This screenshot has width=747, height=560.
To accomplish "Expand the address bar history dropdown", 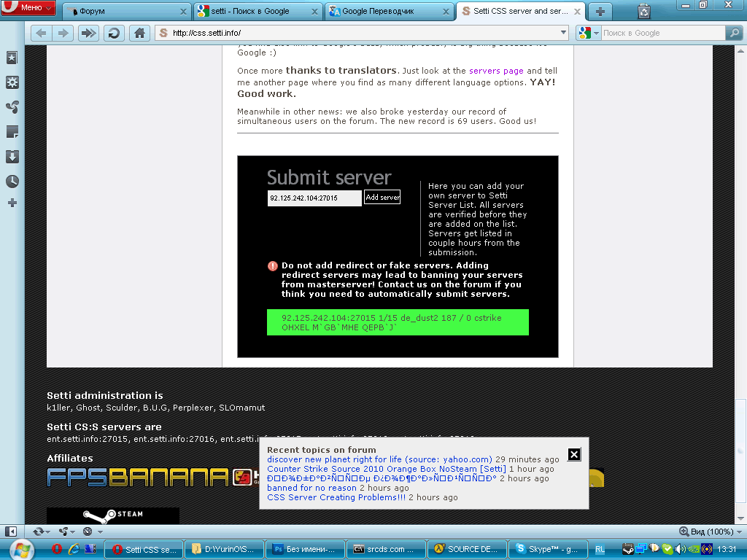I will click(563, 33).
